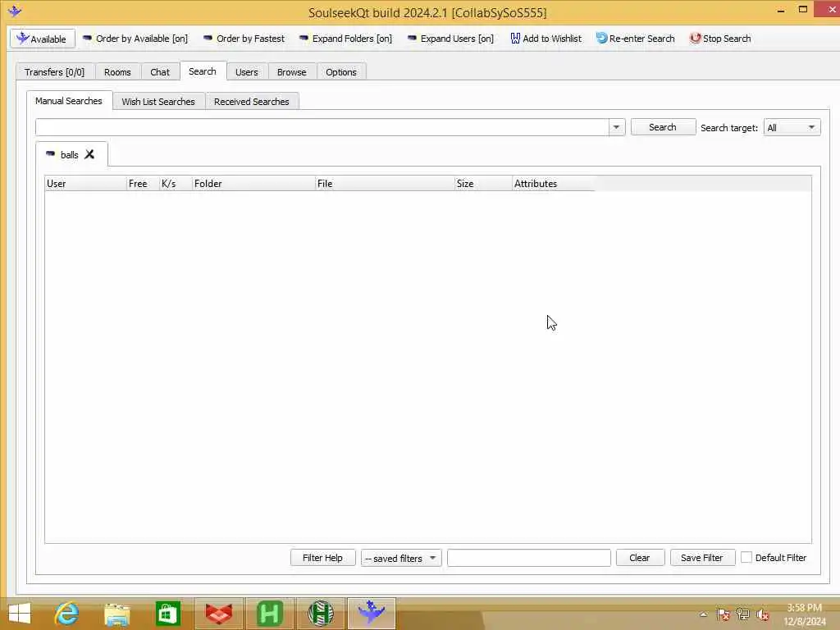Click the Soulseek bird title bar icon
Viewport: 840px width, 630px height.
click(15, 11)
